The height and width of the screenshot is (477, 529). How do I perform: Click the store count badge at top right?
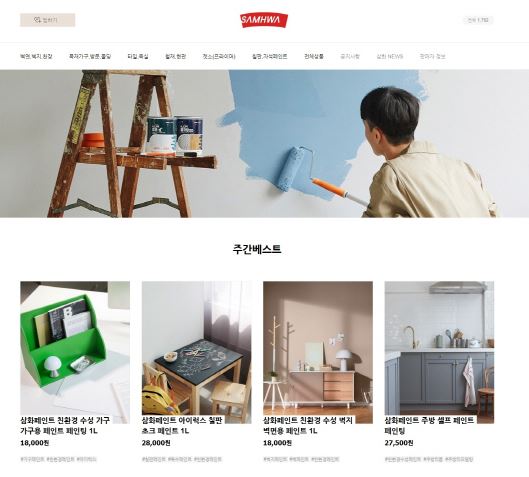[x=478, y=20]
